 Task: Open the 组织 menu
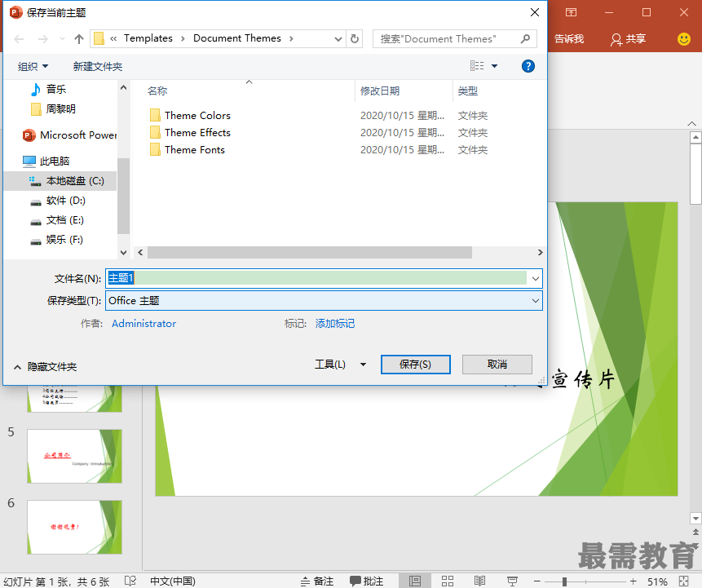tap(33, 67)
